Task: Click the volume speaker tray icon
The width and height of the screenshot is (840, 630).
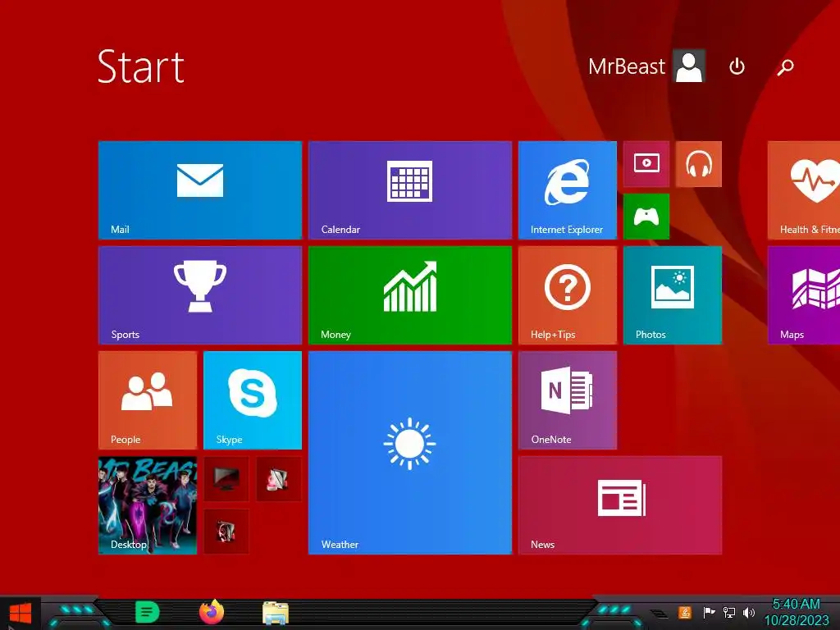Action: 749,612
